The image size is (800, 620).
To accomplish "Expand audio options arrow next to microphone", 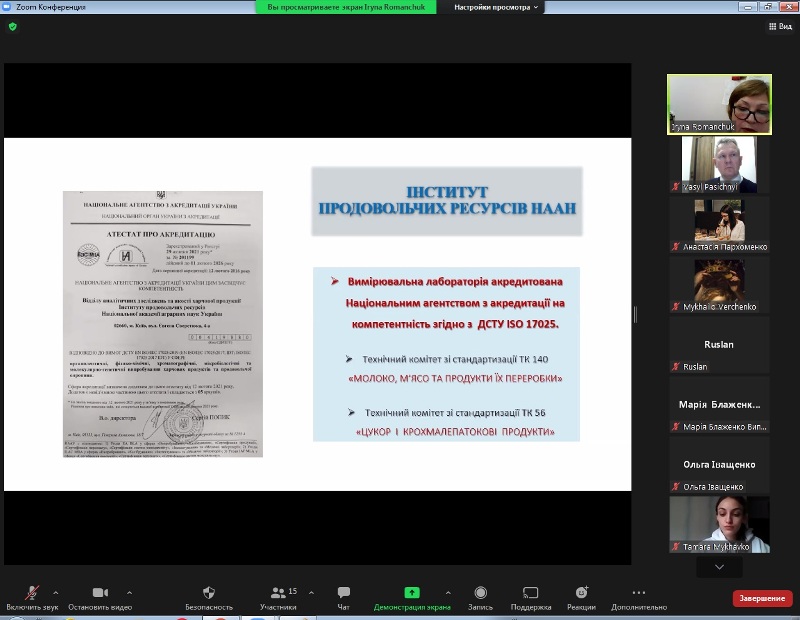I will click(x=56, y=592).
